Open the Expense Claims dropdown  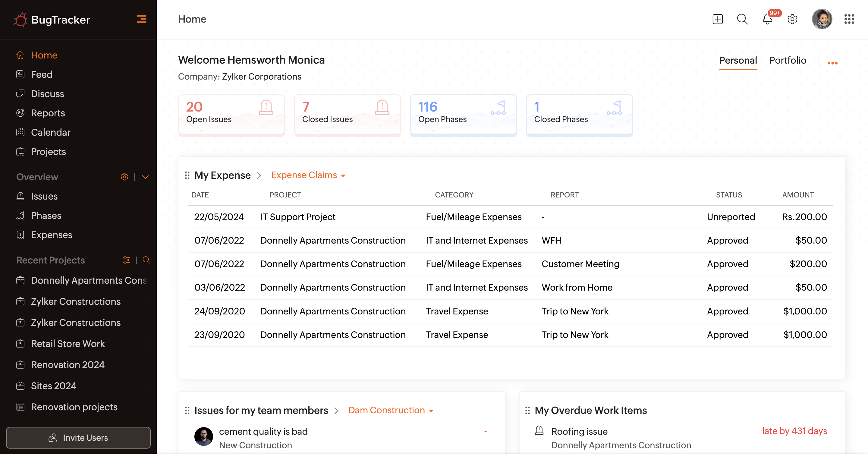coord(308,175)
